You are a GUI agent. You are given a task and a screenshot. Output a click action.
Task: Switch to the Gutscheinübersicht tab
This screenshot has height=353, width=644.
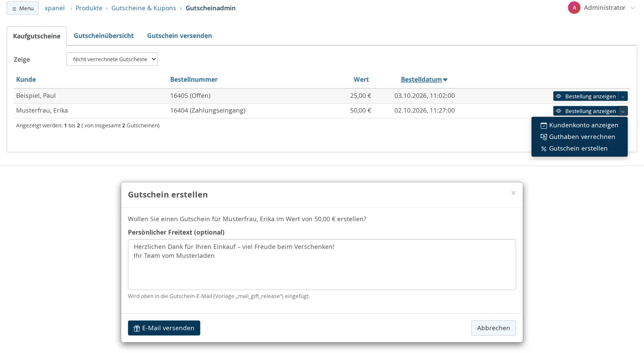coord(104,36)
